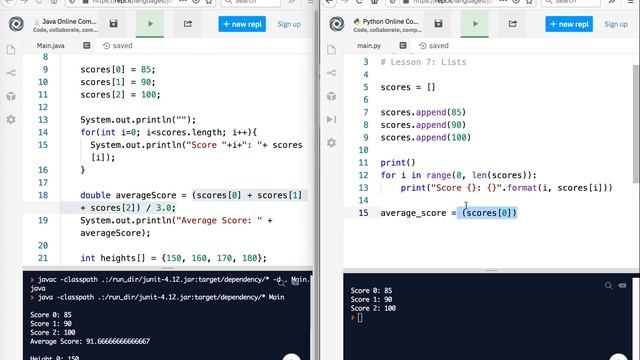Viewport: 640px width, 360px height.
Task: Click layout icon beside main.py tab
Action: click(403, 45)
